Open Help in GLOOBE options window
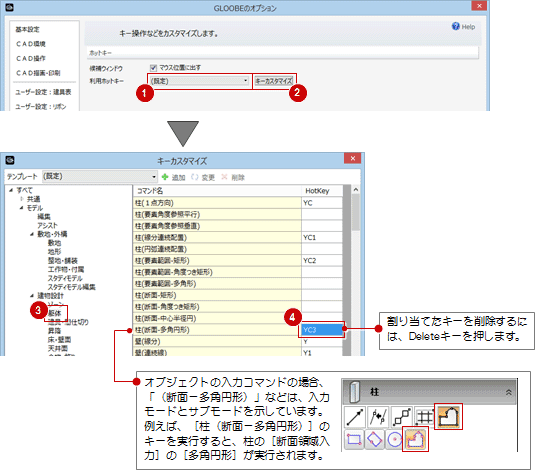 463,27
